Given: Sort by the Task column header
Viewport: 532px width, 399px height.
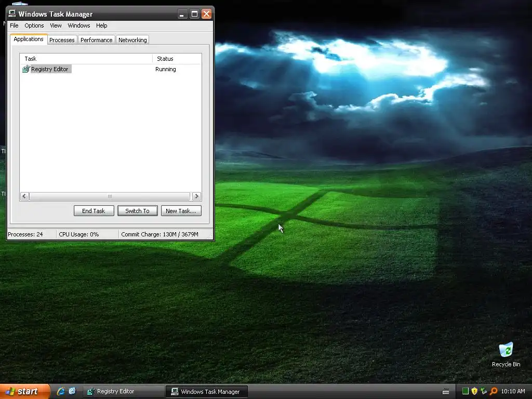Looking at the screenshot, I should 86,59.
